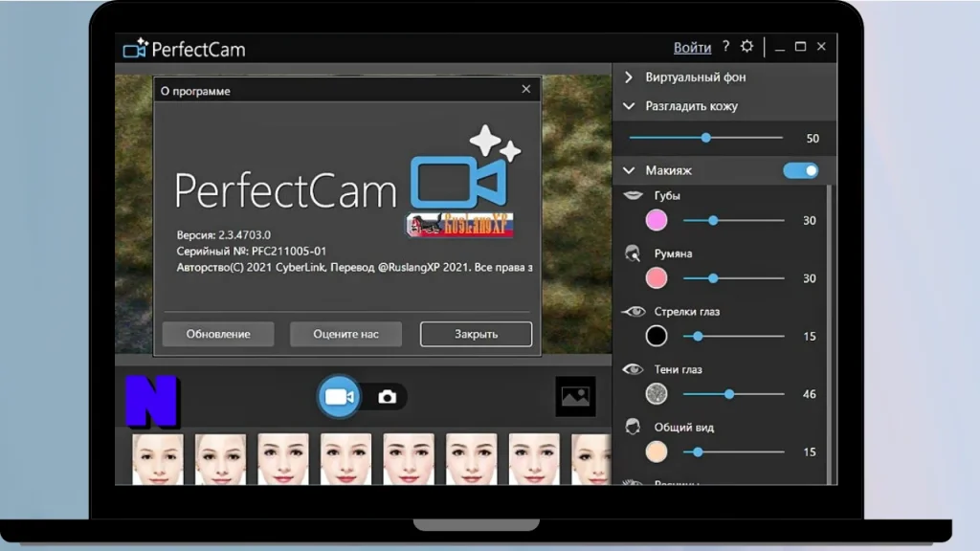Select the second face makeup preset
Viewport: 980px width, 551px height.
[220, 459]
